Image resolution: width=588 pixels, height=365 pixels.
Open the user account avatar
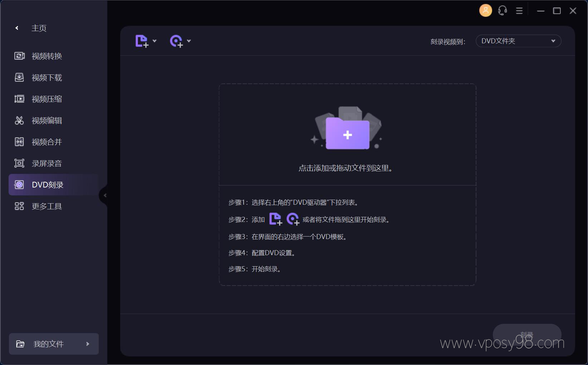coord(485,11)
